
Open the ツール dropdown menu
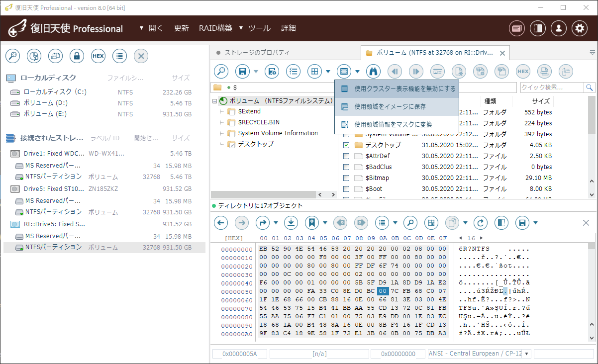[255, 28]
